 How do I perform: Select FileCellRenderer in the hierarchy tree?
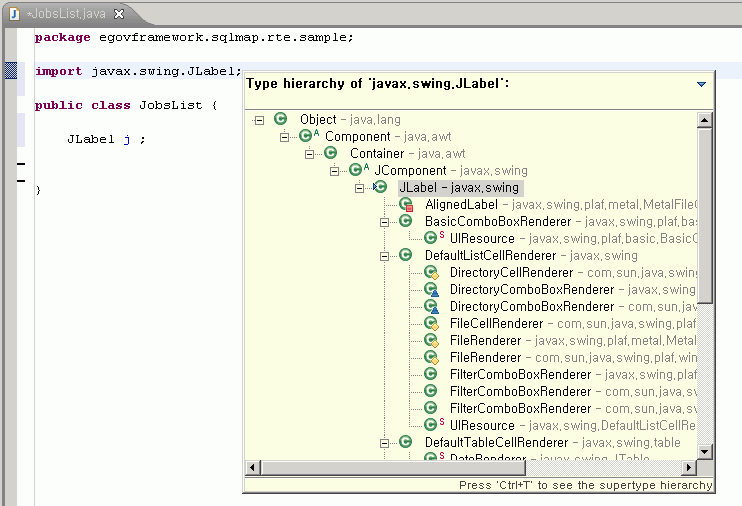tap(496, 323)
